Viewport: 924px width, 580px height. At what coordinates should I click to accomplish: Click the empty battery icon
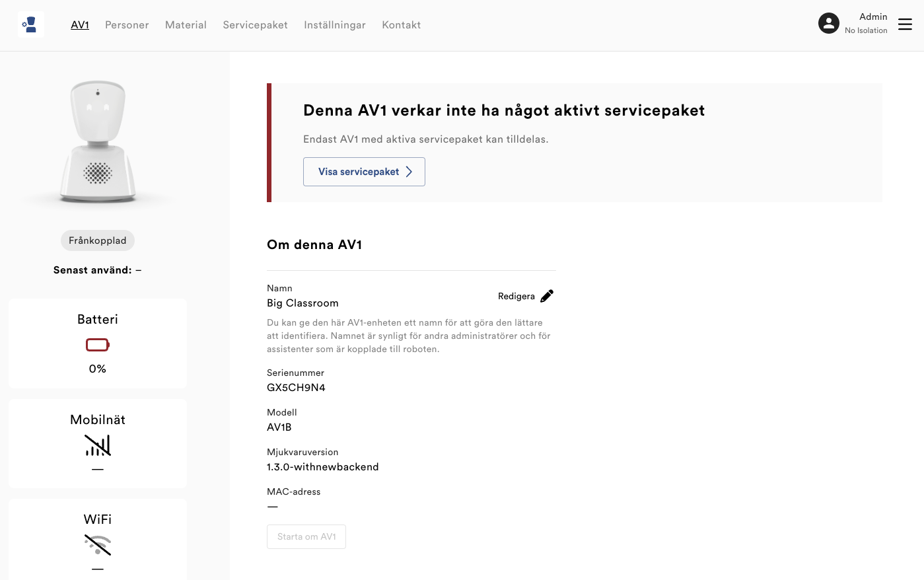(x=98, y=345)
